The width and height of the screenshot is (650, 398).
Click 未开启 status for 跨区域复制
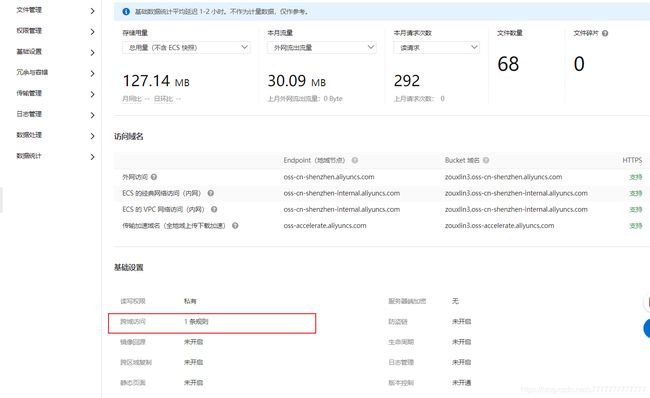point(193,362)
